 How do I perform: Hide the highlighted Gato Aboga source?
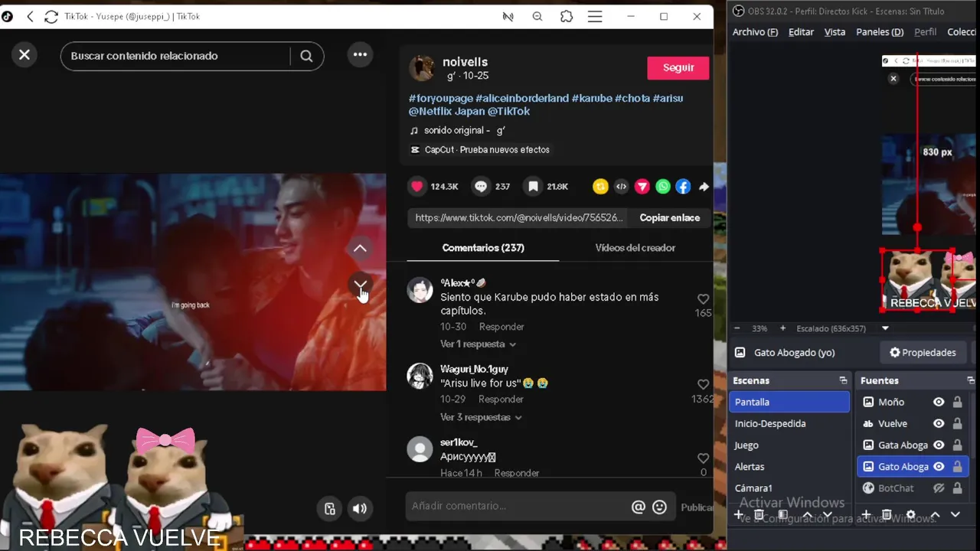pyautogui.click(x=939, y=466)
